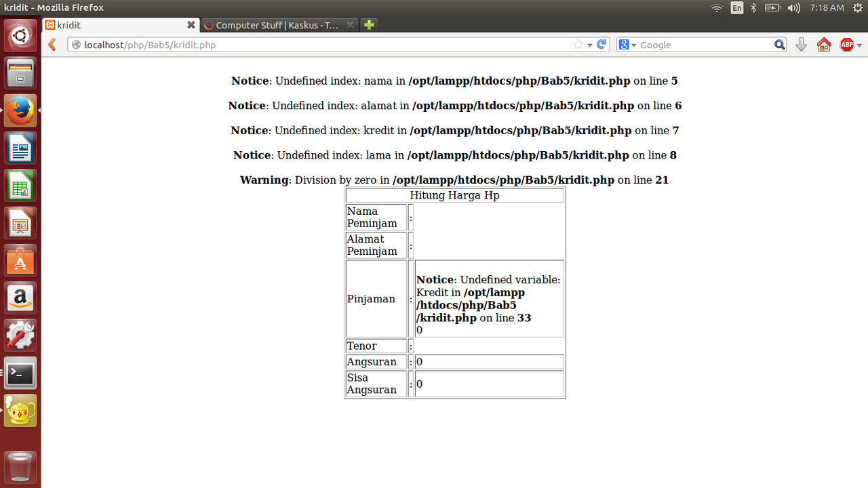The image size is (868, 488).
Task: Open the Ubuntu Dash home button
Action: (x=20, y=35)
